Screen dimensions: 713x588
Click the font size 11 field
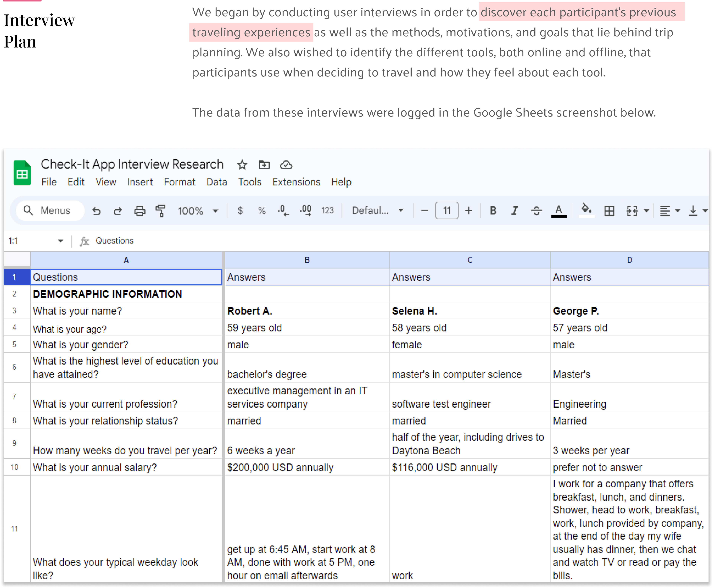tap(447, 211)
